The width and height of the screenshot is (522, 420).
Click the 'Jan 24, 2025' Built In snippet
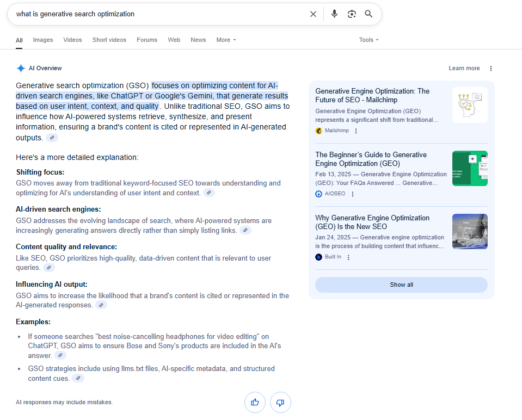[x=379, y=242]
